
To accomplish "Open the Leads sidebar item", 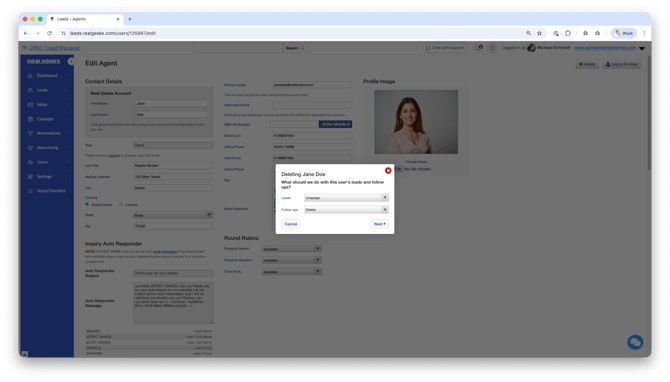I will (x=47, y=90).
